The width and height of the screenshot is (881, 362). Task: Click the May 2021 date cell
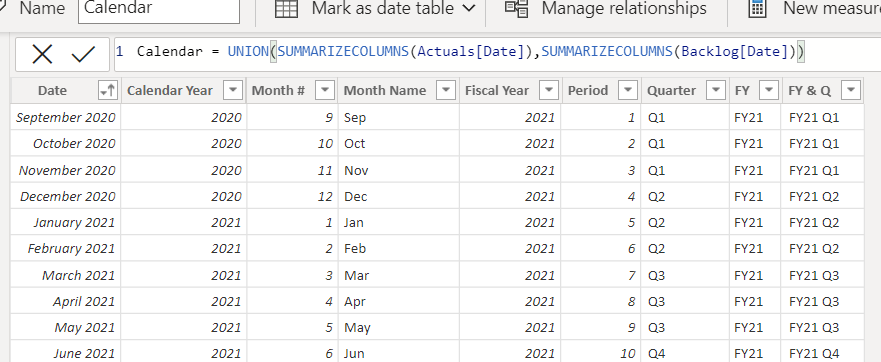click(66, 327)
